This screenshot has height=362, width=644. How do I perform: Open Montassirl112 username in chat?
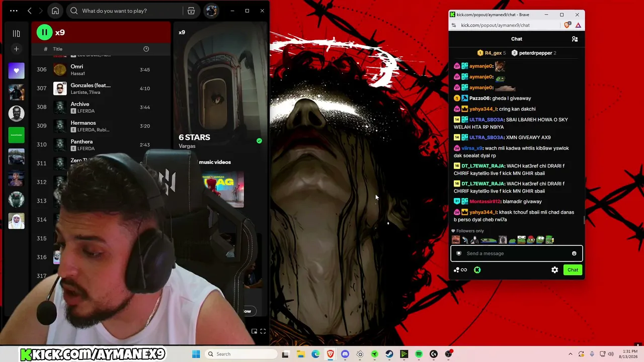coord(485,202)
